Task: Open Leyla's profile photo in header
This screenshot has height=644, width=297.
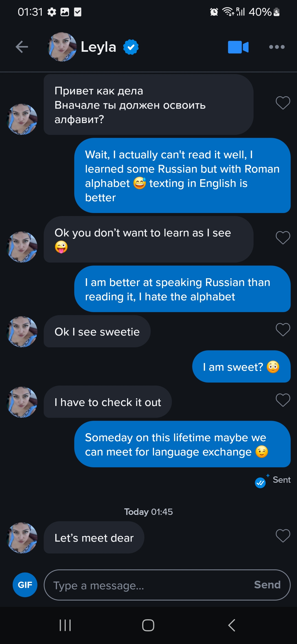Action: 62,47
